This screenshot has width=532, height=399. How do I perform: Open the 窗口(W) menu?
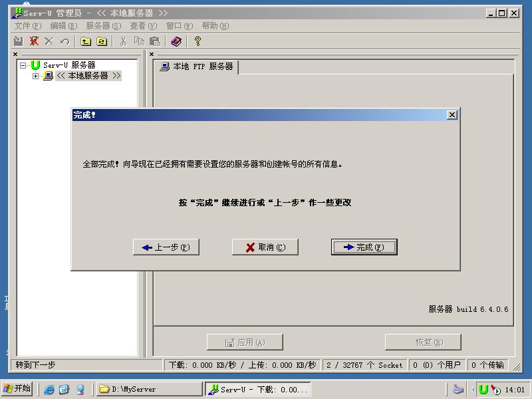coord(180,26)
